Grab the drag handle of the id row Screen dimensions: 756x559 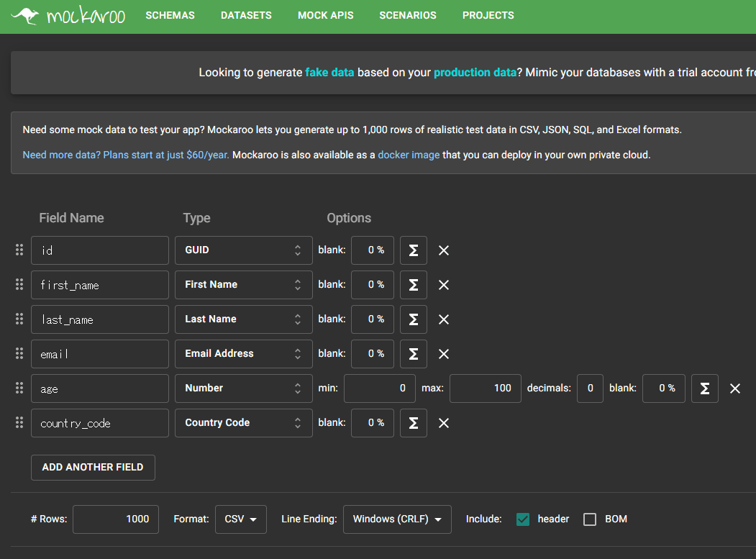point(19,250)
